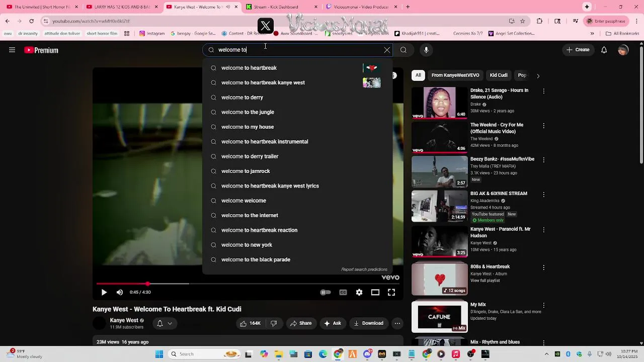This screenshot has height=362, width=644.
Task: Select suggestion 'welcome to the jungle'
Action: point(297,112)
